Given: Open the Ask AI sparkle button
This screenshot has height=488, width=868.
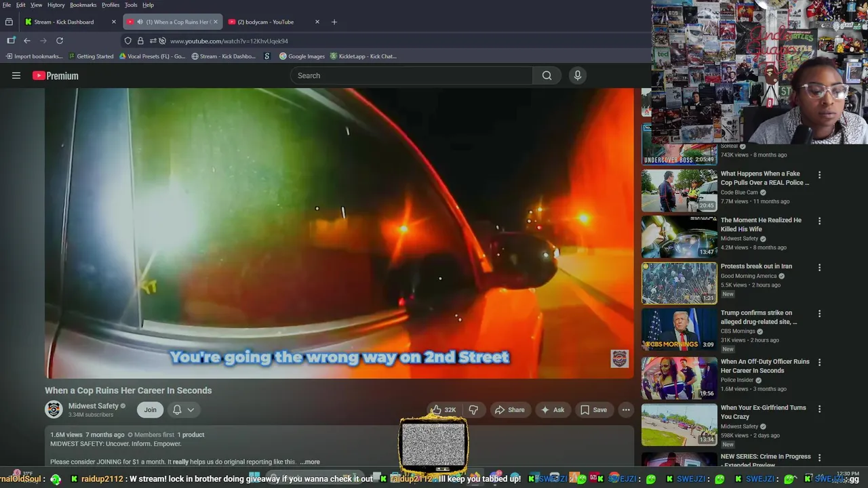Looking at the screenshot, I should [x=552, y=409].
